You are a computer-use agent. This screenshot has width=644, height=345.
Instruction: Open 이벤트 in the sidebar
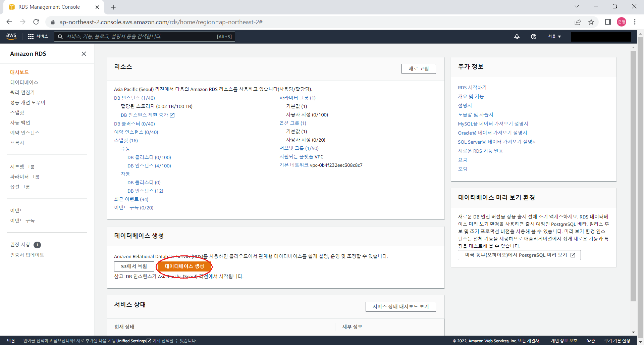(17, 210)
